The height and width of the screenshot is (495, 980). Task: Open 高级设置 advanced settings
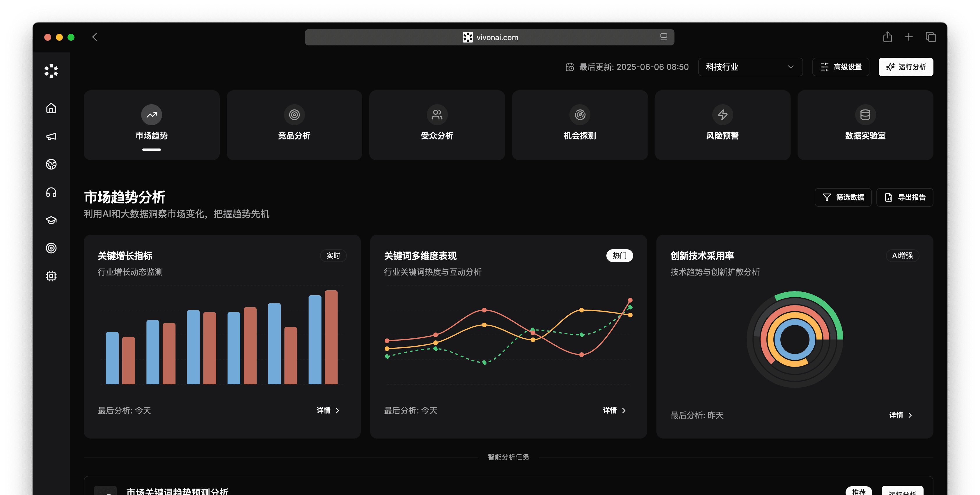pyautogui.click(x=840, y=67)
